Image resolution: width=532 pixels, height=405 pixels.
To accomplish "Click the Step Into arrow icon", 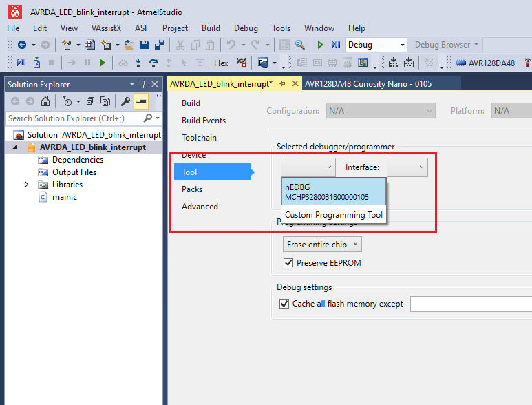I will 138,63.
